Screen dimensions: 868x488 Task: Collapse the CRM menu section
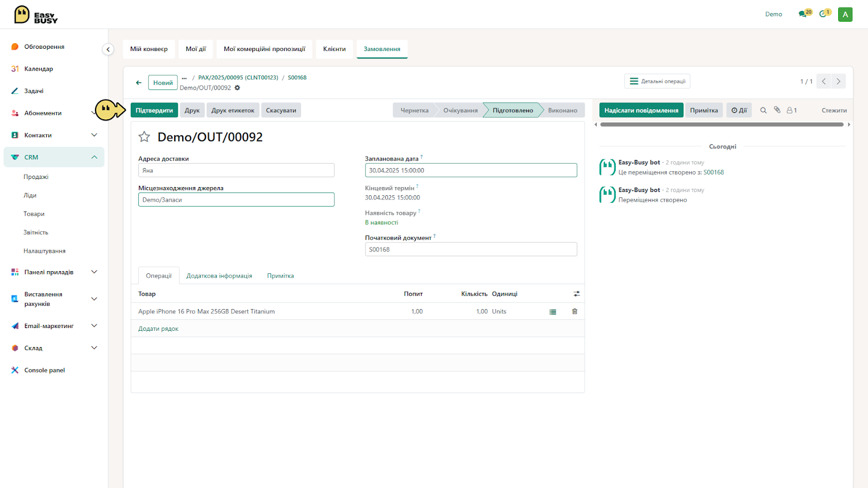coord(94,157)
